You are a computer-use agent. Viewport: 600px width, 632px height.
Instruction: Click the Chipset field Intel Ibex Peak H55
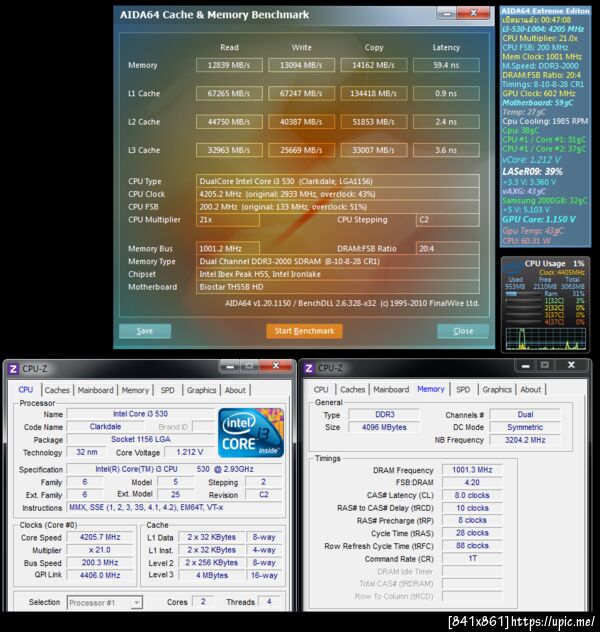click(x=338, y=274)
